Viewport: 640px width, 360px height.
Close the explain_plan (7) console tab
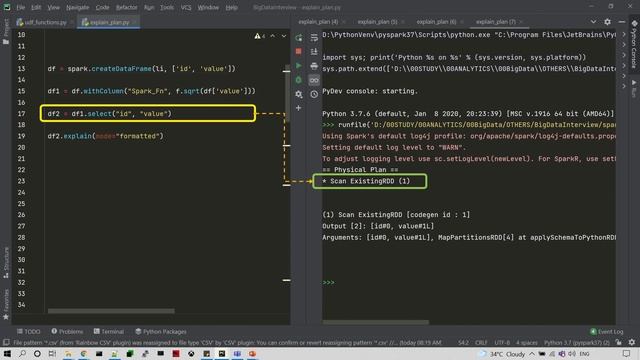click(x=521, y=22)
